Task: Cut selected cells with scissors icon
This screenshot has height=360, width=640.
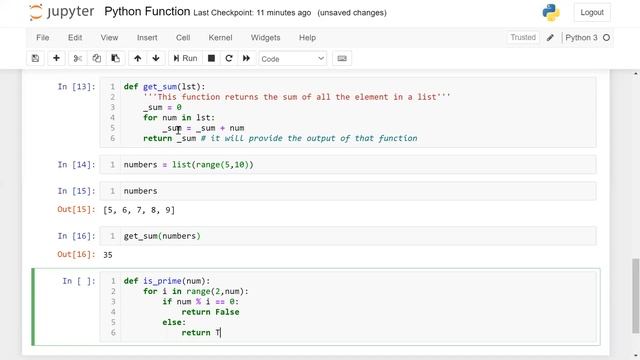Action: pos(78,58)
